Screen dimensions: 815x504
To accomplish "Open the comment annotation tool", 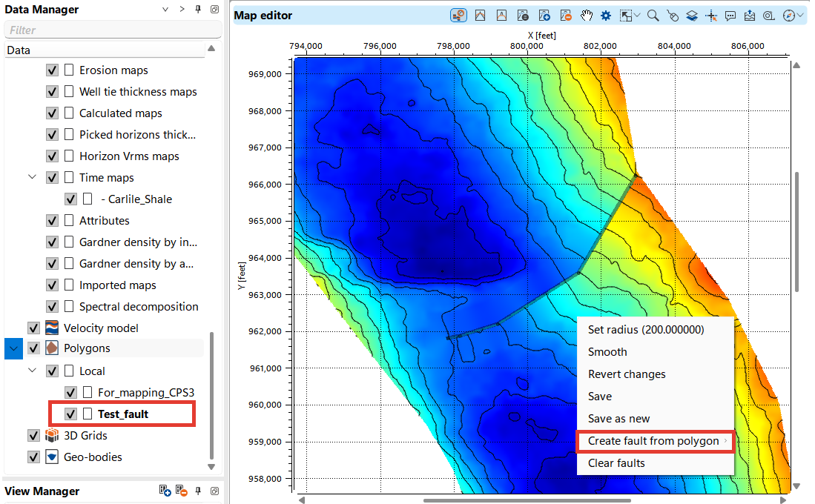I will 730,16.
